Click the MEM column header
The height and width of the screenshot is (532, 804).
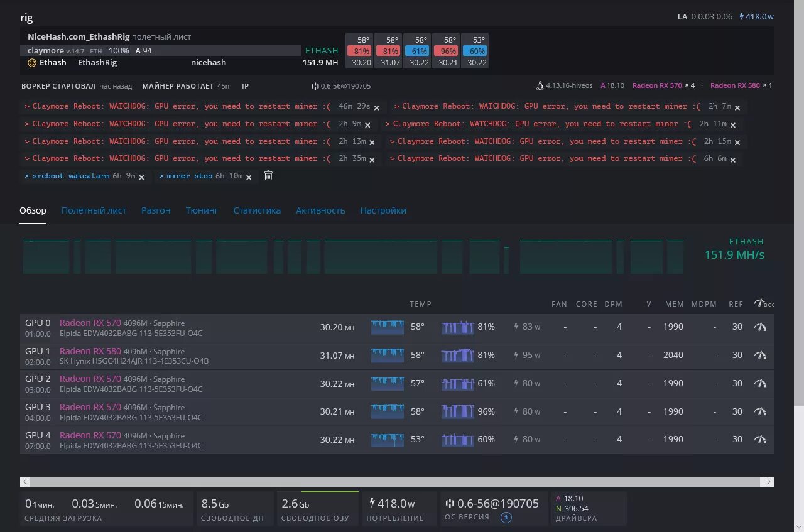675,304
